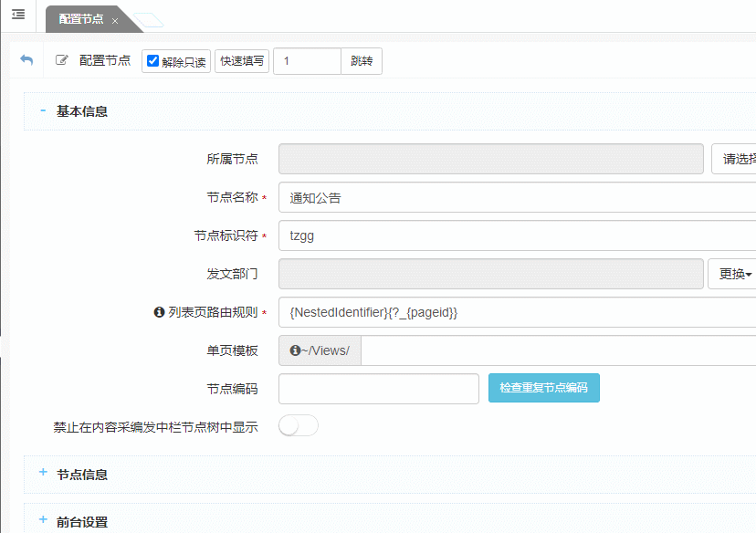
Task: Collapse the 基本信息 section
Action: point(43,110)
